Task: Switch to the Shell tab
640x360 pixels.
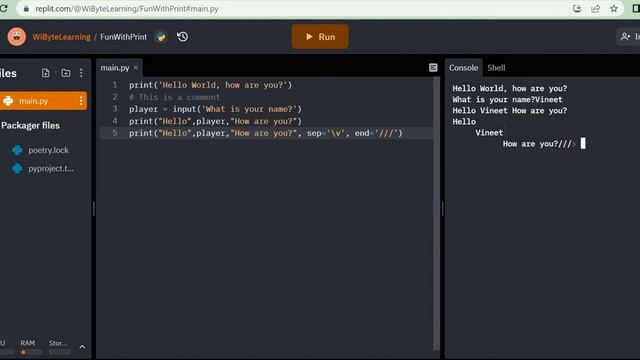Action: click(x=496, y=68)
